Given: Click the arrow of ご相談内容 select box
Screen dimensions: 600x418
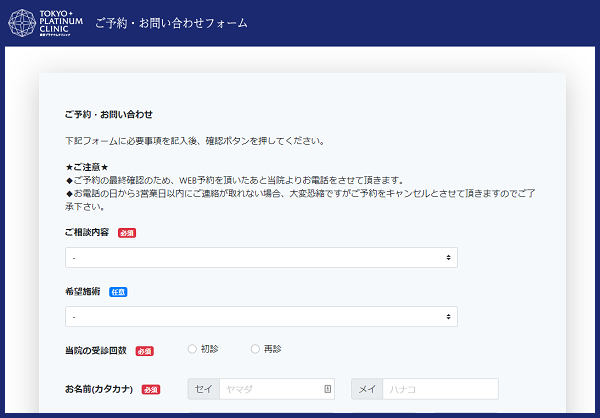Looking at the screenshot, I should coord(448,257).
